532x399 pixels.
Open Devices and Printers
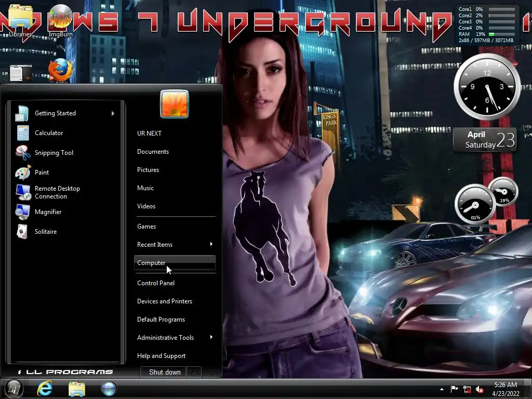pyautogui.click(x=175, y=301)
